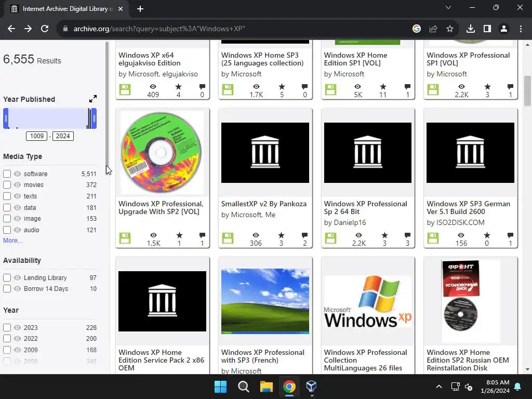Screen dimensions: 532x399
Task: Show hidden tray icons chevron
Action: (438, 387)
